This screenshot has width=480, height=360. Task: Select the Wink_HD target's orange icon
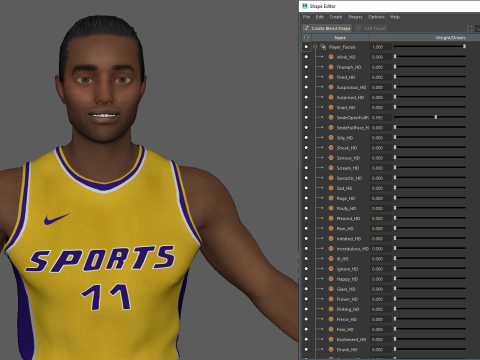[331, 57]
